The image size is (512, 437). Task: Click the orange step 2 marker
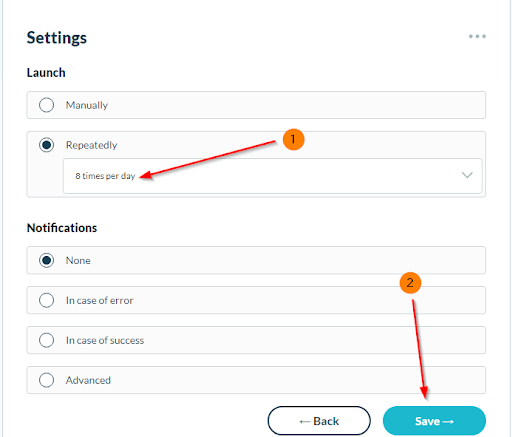410,283
